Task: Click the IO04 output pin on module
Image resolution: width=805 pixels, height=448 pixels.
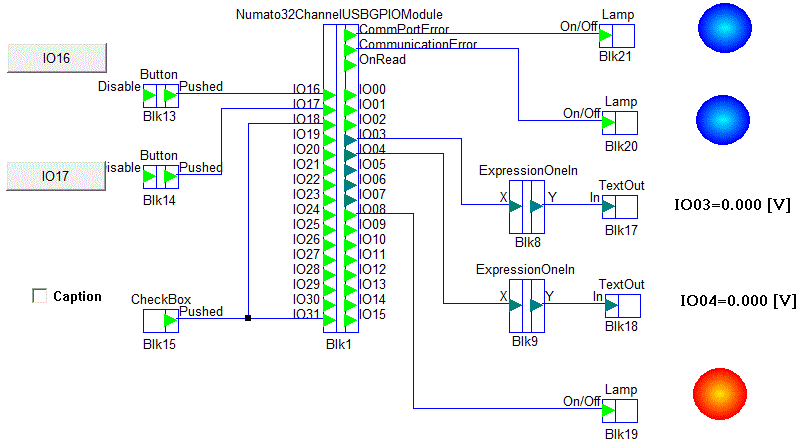Action: (350, 155)
